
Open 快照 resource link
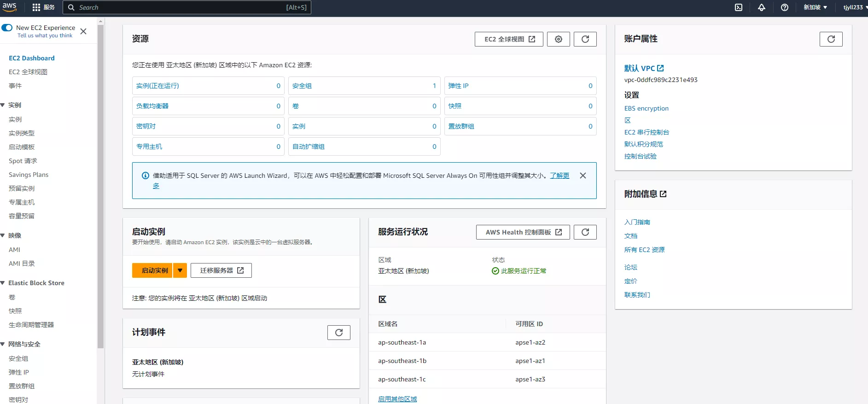454,106
